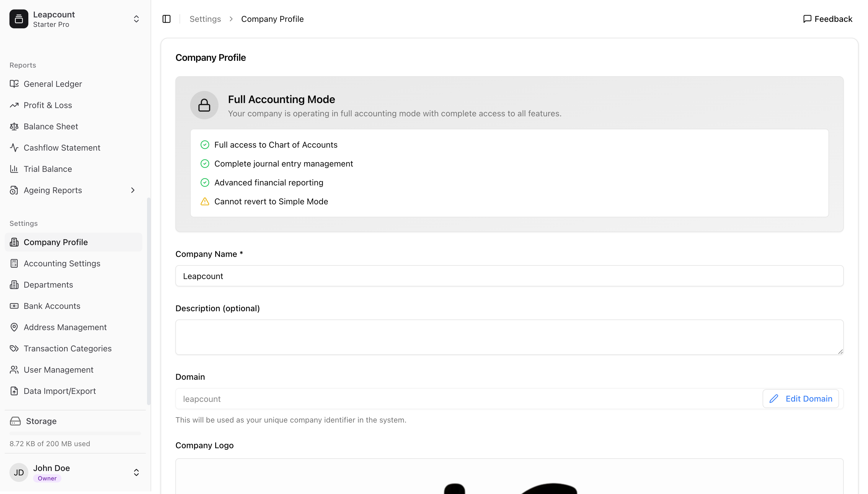Click check icon beside Chart of Accounts access

coord(205,145)
